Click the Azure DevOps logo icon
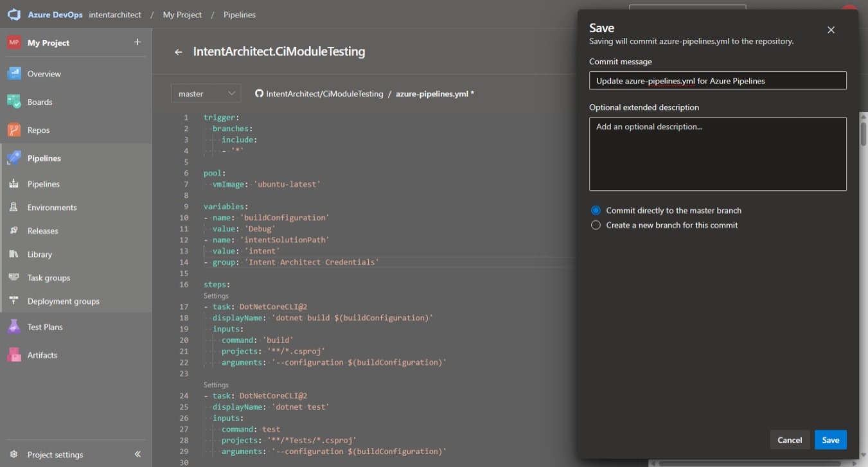This screenshot has height=467, width=868. [14, 15]
